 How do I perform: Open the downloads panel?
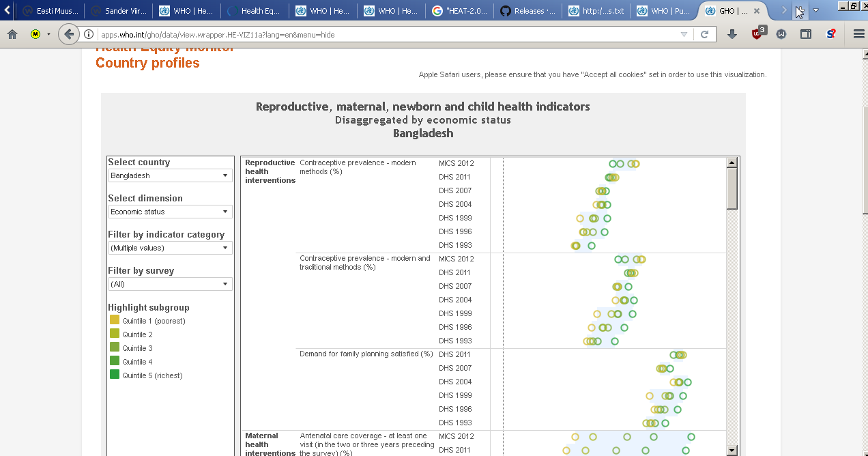click(x=732, y=34)
